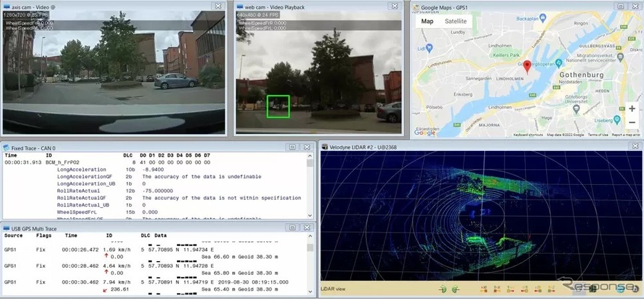The width and height of the screenshot is (644, 299).
Task: Click the Göteborgs Universitet marker icon
Action: pyautogui.click(x=576, y=109)
